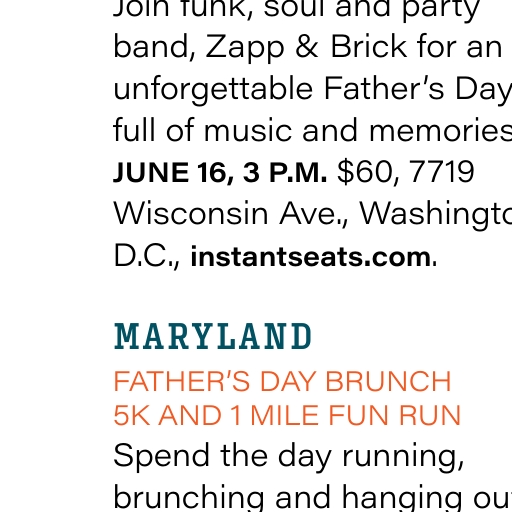
Task: Click the word Brick in the band name
Action: coord(368,47)
